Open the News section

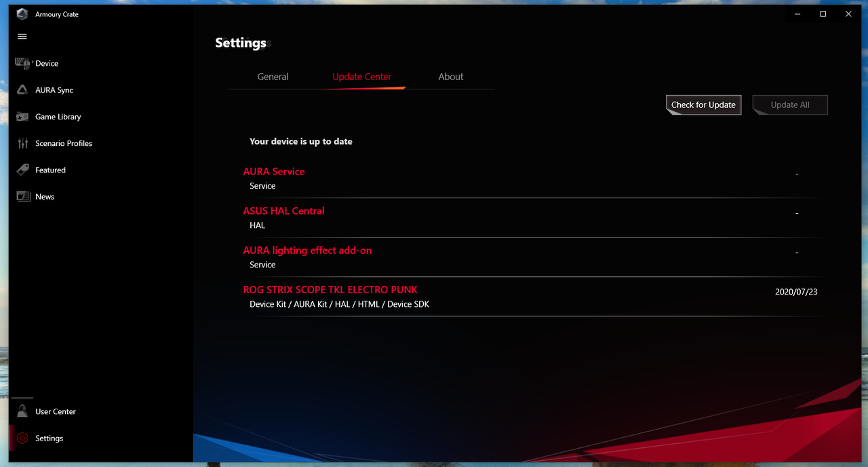[45, 197]
